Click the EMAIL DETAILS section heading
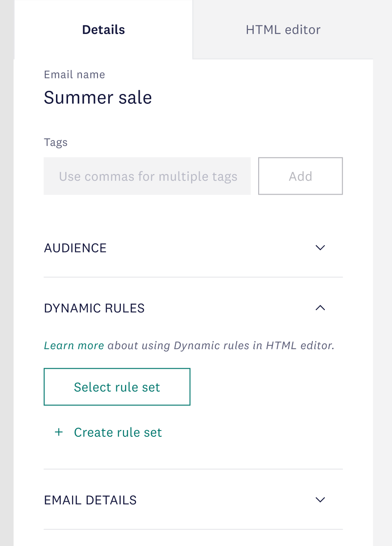 pos(90,500)
